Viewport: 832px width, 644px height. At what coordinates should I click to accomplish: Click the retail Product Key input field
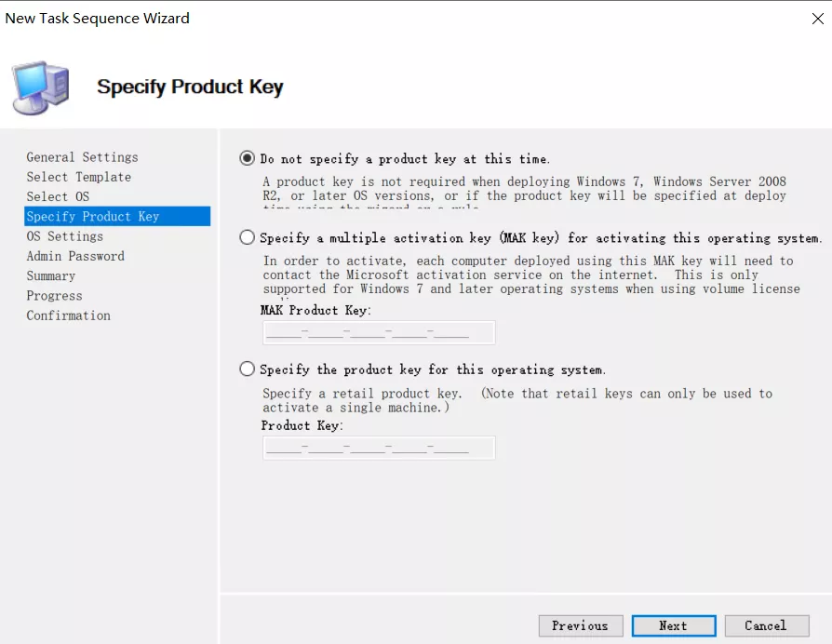click(x=378, y=448)
